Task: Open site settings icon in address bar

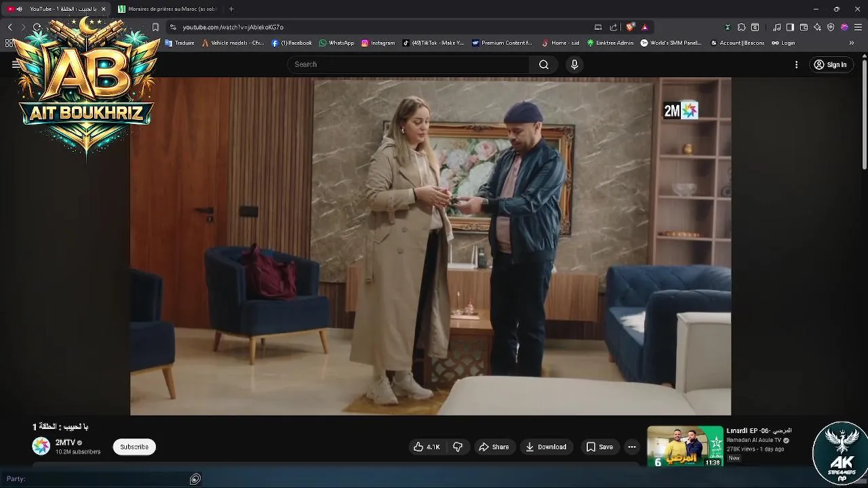Action: tap(173, 27)
